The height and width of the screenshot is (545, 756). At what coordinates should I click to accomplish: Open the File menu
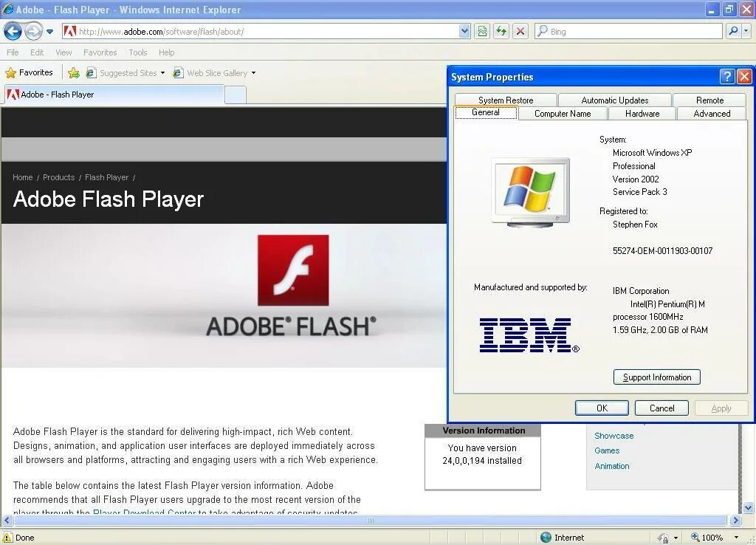point(13,52)
